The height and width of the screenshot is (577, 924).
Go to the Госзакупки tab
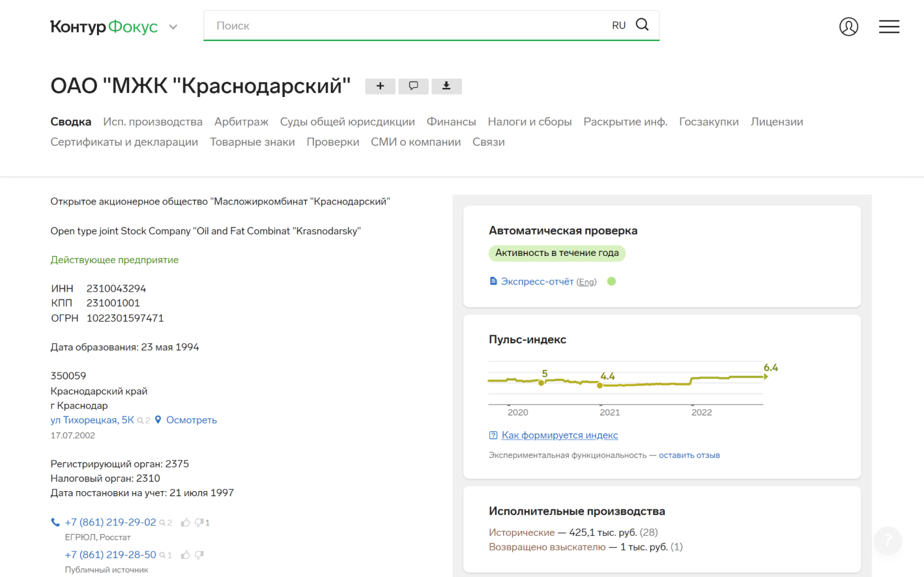click(709, 122)
